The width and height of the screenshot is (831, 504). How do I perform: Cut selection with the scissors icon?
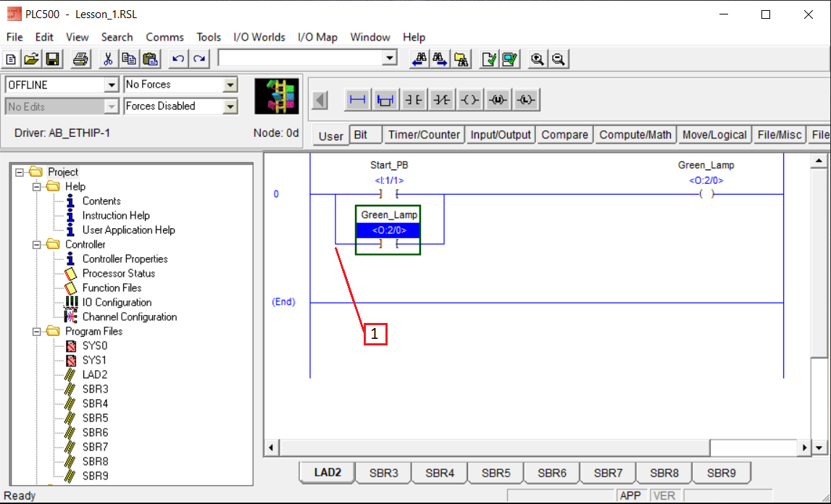[x=108, y=59]
